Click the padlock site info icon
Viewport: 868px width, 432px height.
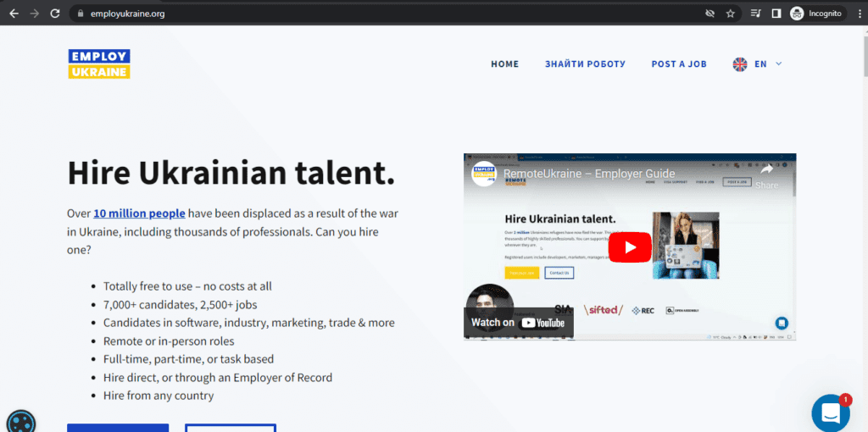(81, 14)
